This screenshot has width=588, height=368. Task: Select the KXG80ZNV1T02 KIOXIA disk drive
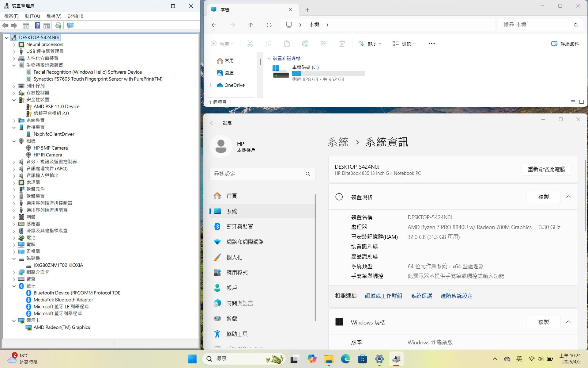[x=58, y=265]
